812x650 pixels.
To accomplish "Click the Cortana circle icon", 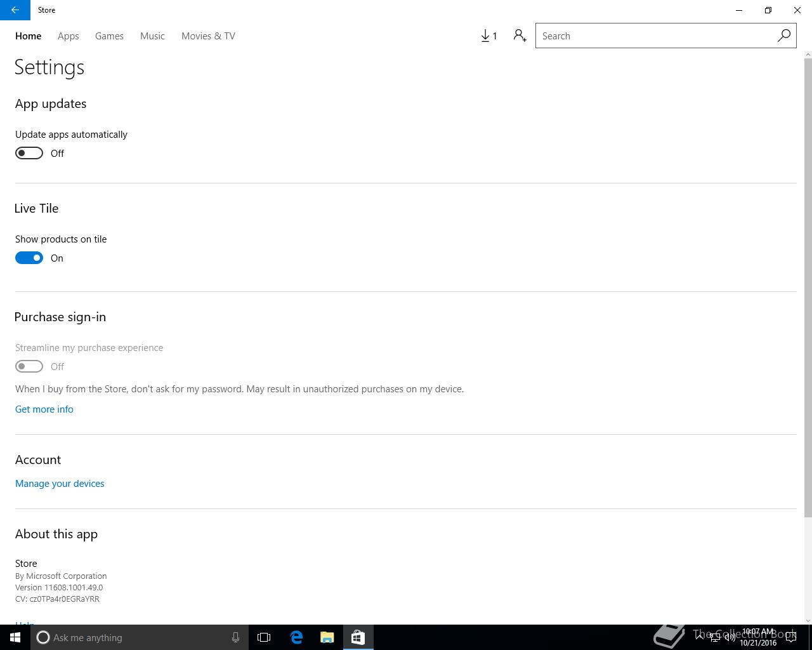I will [43, 637].
